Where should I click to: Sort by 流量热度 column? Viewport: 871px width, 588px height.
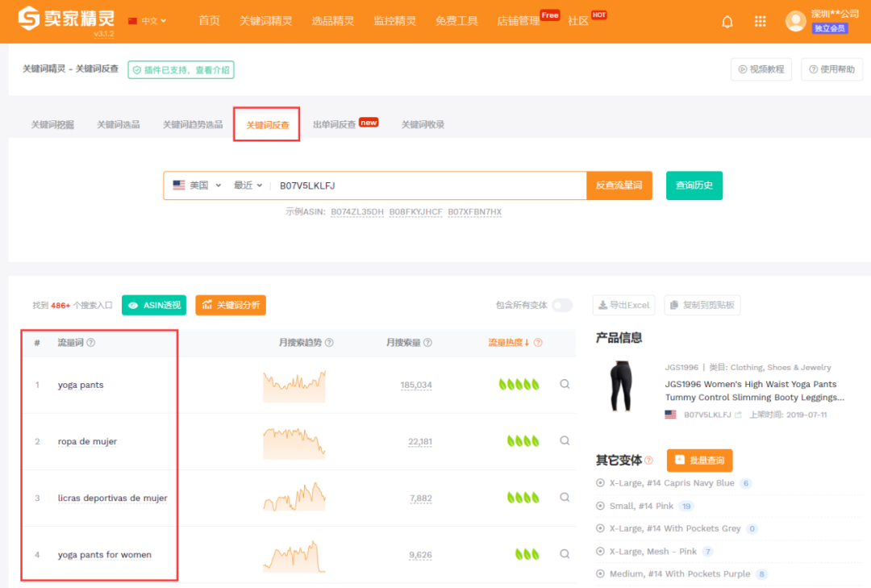pos(508,342)
